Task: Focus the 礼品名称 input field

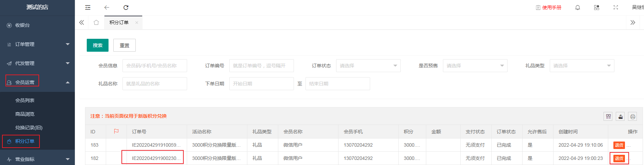Action: (155, 84)
